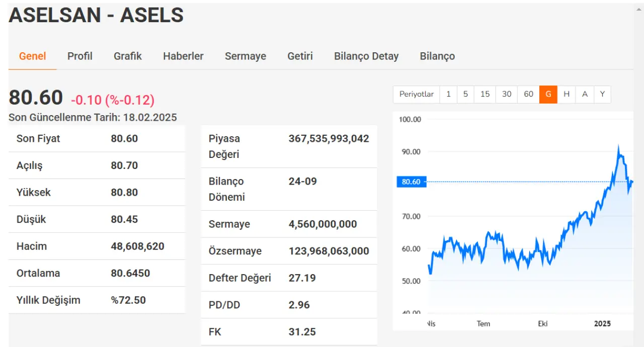Choose the 60 period button
The image size is (644, 347).
(x=528, y=94)
